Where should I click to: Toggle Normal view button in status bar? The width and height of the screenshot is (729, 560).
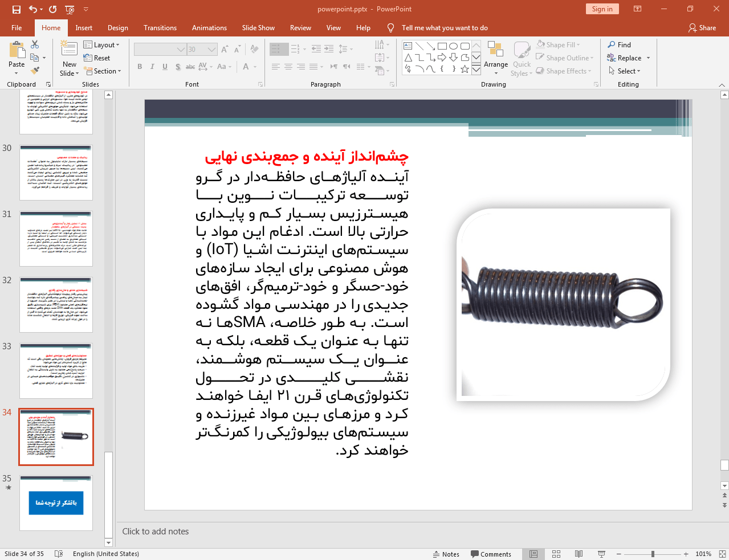[533, 554]
